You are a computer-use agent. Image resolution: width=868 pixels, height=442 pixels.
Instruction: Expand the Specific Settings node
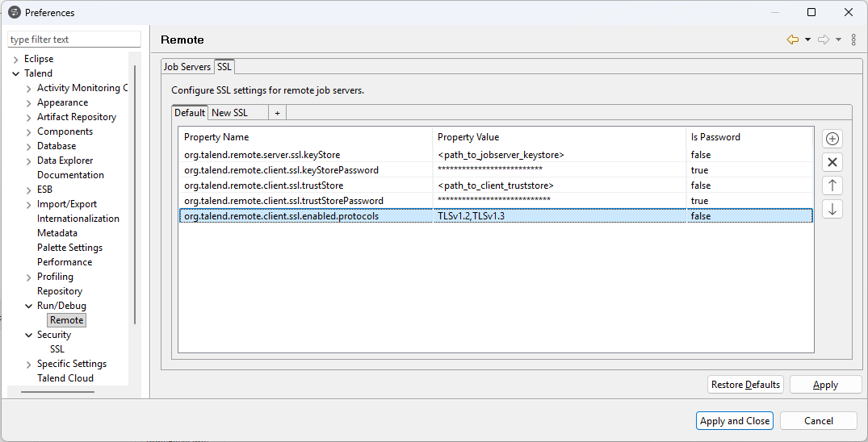29,364
